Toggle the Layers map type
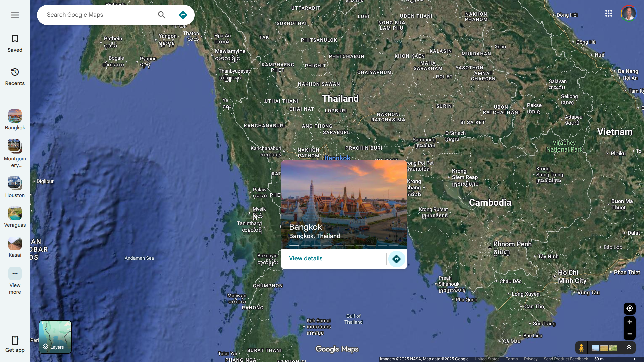The image size is (644, 362). [55, 337]
